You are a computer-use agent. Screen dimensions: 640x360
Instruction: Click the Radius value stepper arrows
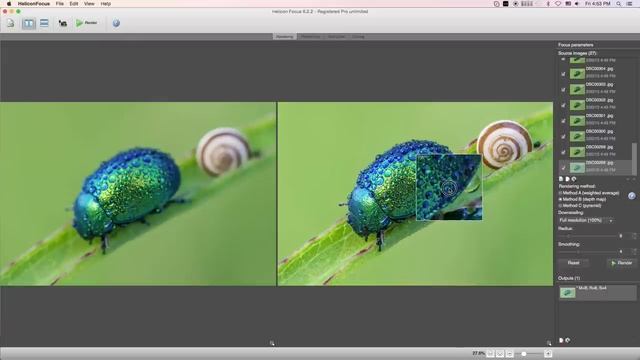point(634,236)
